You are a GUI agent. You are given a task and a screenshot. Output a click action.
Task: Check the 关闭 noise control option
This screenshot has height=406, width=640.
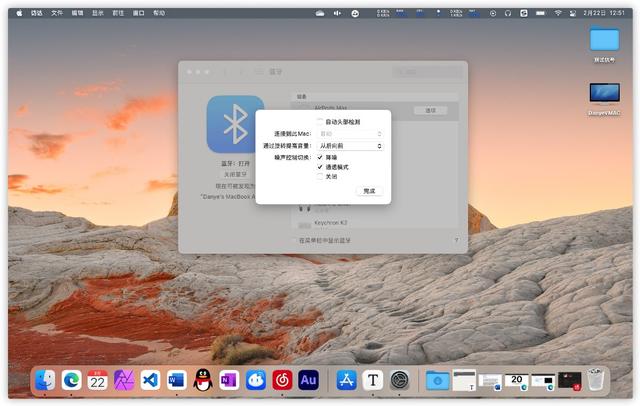coord(320,177)
